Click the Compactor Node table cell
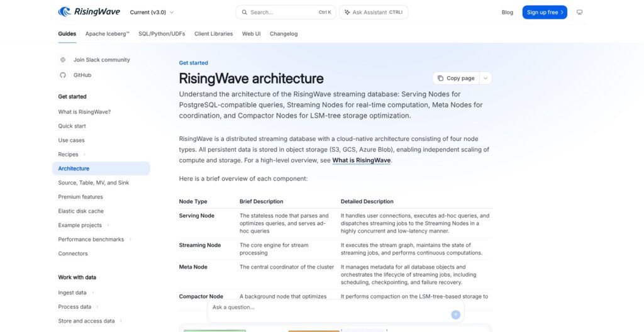644x332 pixels. [x=201, y=296]
